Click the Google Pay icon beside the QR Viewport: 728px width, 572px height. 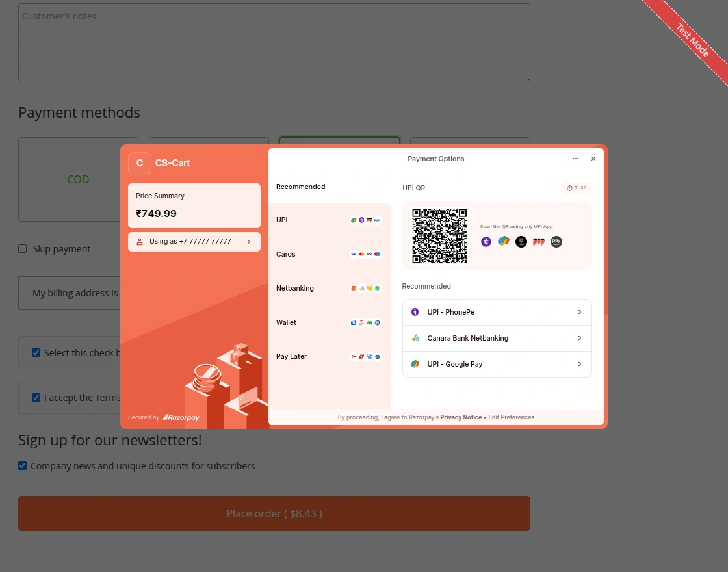[x=504, y=241]
